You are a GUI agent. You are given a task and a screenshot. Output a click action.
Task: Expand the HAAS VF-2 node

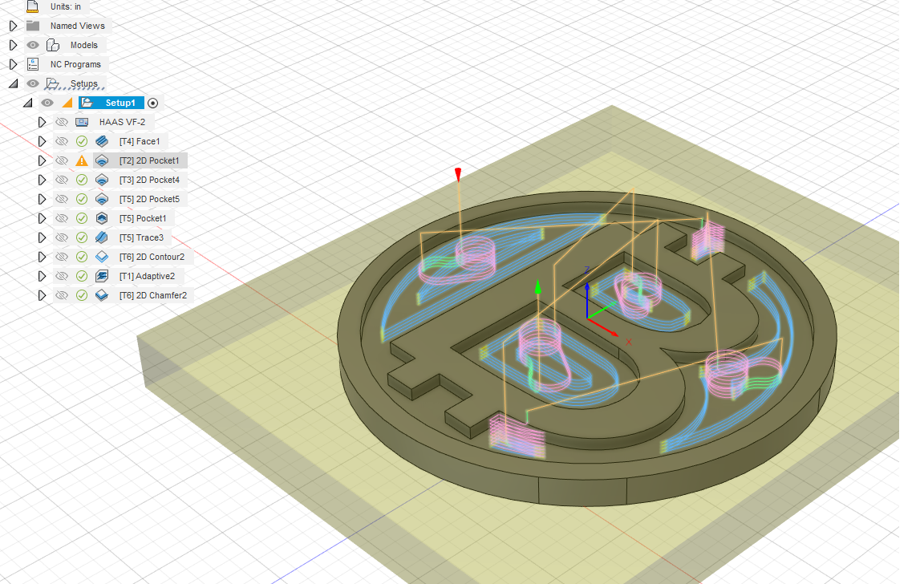41,122
